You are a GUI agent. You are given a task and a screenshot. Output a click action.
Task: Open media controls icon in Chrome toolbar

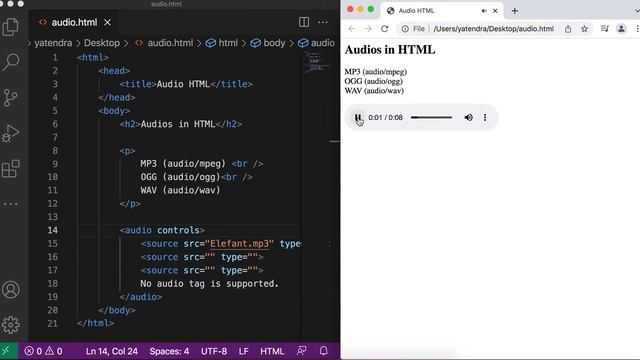(x=604, y=29)
